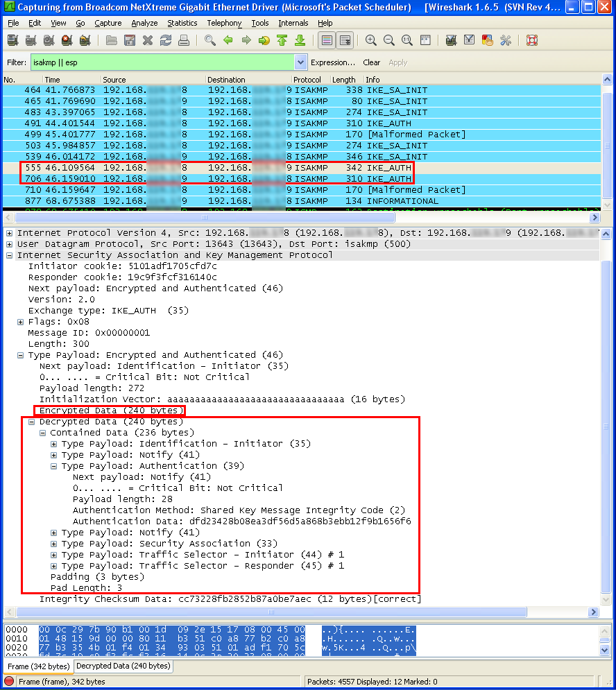Click the Find packet magnifier icon
This screenshot has height=690, width=616.
point(209,40)
